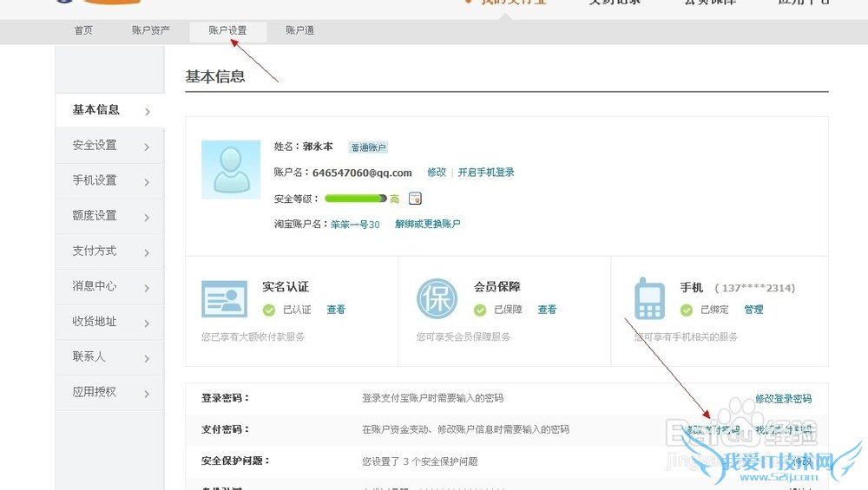868x490 pixels.
Task: Click 修改 next to the account name
Action: [x=437, y=172]
